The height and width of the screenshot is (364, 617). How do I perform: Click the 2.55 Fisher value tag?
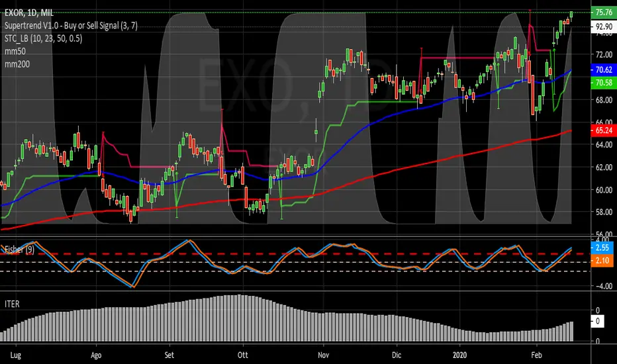[602, 248]
